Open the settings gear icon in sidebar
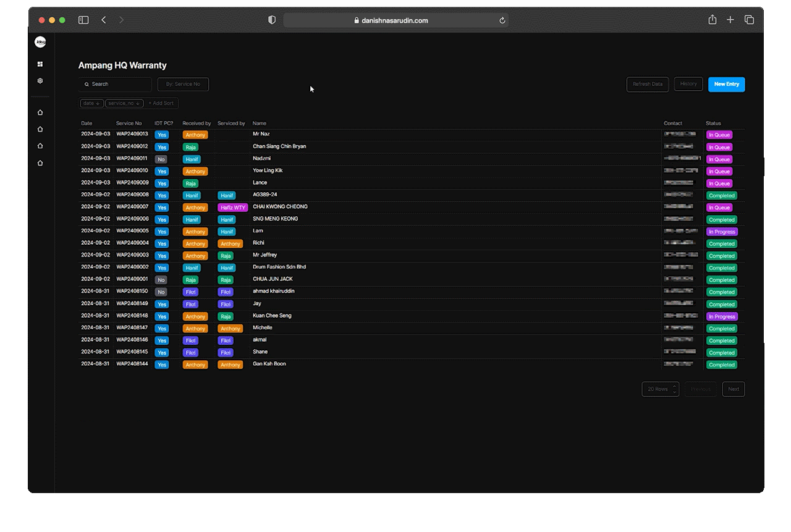This screenshot has width=791, height=532. tap(40, 81)
